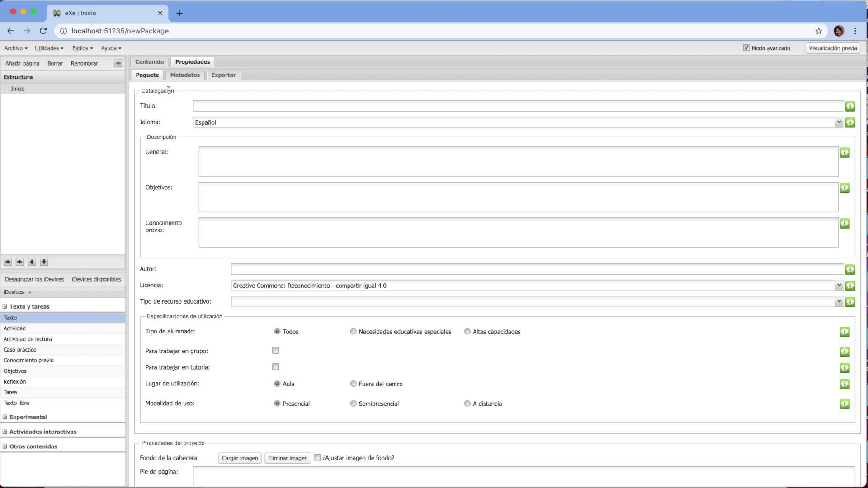Click the promote page left arrow icon

(x=8, y=262)
